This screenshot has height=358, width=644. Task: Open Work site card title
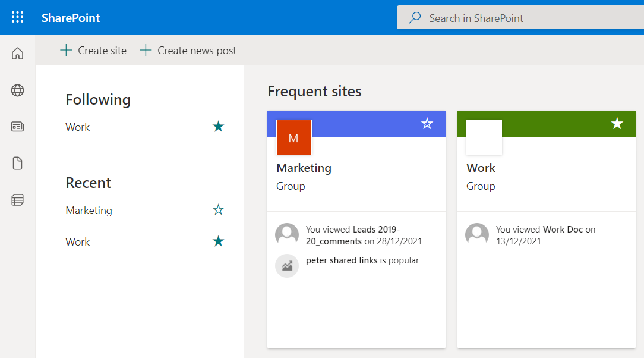tap(481, 168)
